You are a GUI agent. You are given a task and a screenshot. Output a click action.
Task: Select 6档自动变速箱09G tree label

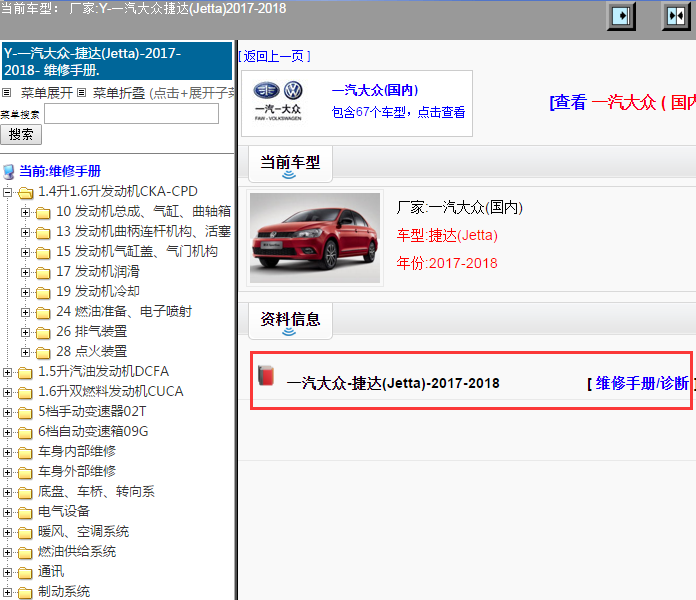(93, 431)
